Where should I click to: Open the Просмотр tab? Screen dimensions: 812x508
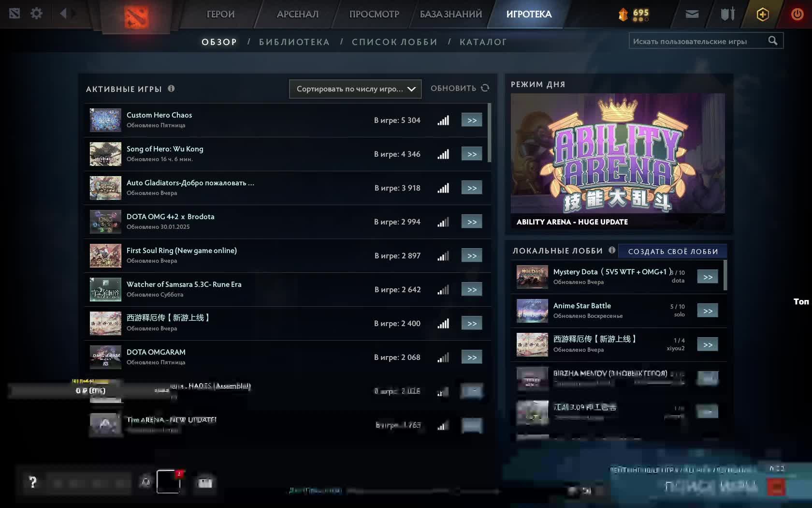tap(374, 14)
